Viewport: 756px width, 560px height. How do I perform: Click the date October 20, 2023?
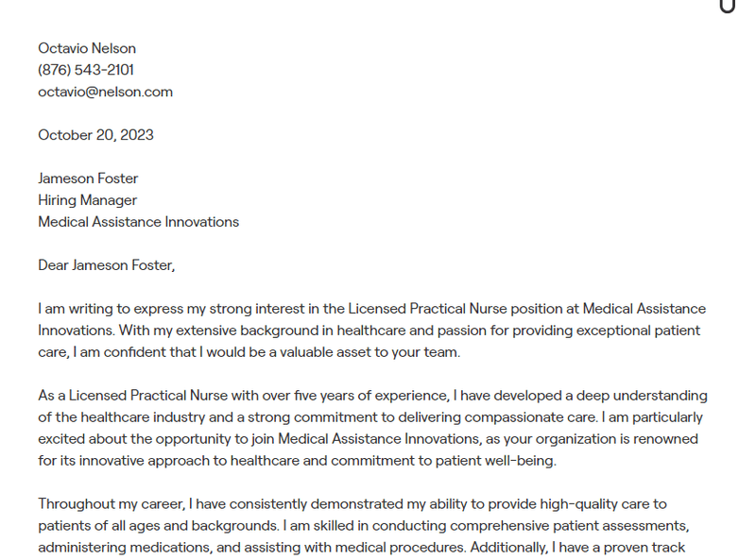point(95,135)
